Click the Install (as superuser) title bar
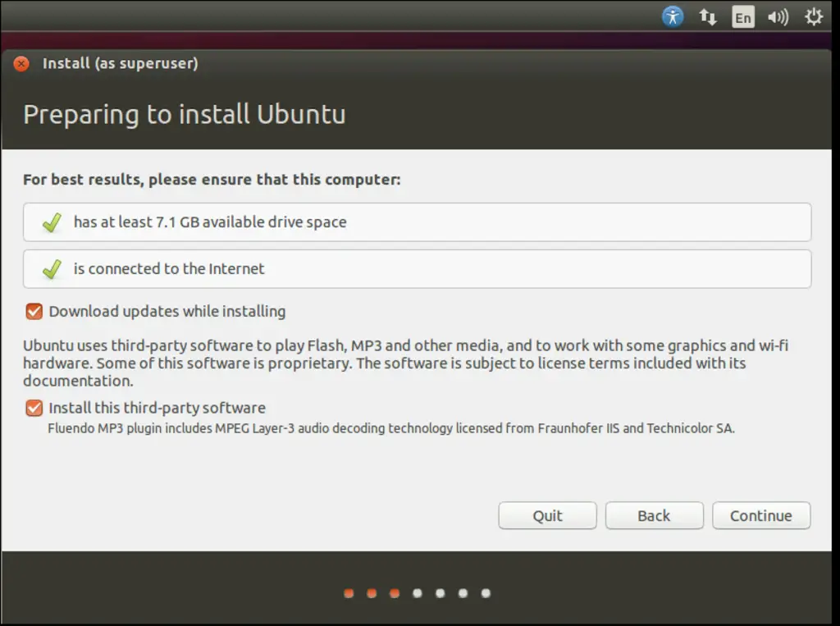Image resolution: width=840 pixels, height=626 pixels. 120,63
